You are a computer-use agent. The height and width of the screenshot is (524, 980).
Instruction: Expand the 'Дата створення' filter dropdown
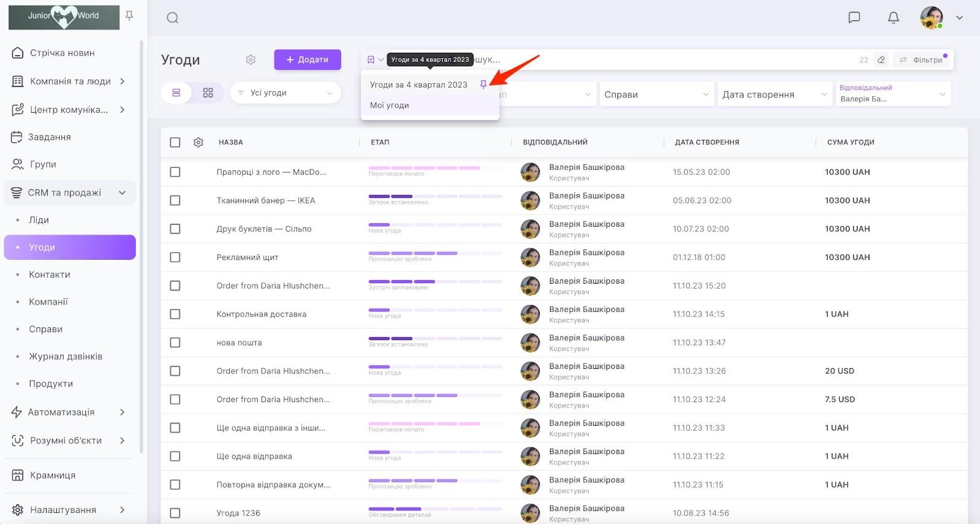coord(774,94)
